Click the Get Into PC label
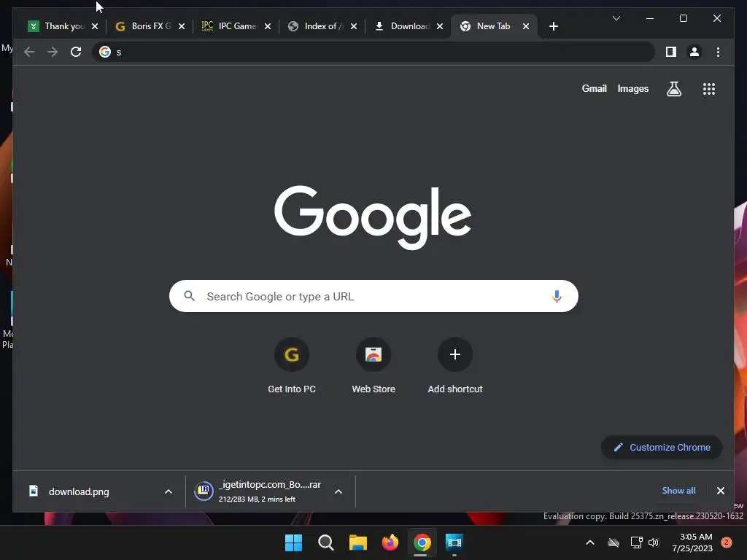747x560 pixels. click(x=292, y=389)
